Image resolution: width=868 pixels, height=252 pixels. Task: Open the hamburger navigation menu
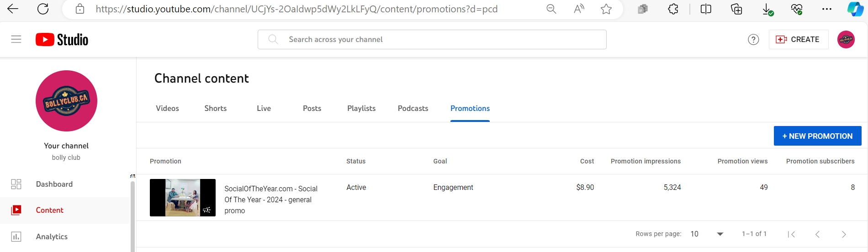[x=16, y=39]
